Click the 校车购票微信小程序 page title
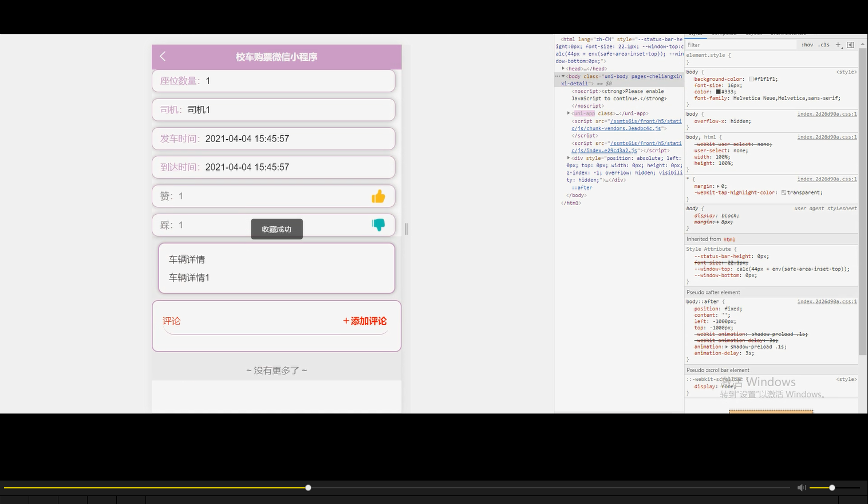The height and width of the screenshot is (504, 868). [x=277, y=57]
